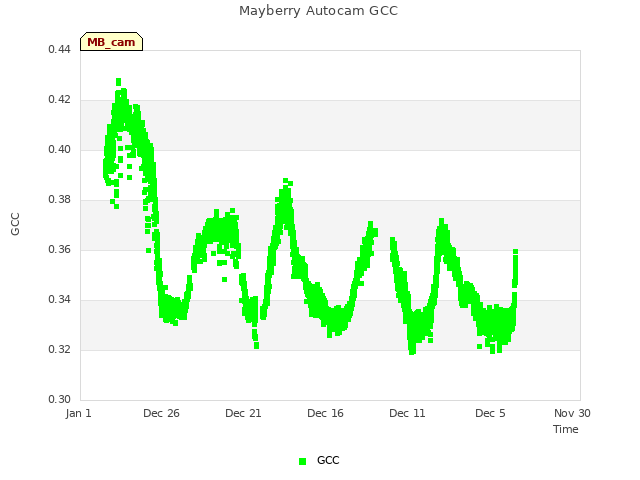The image size is (640, 480).
Task: Click the GCC legend label
Action: click(328, 460)
